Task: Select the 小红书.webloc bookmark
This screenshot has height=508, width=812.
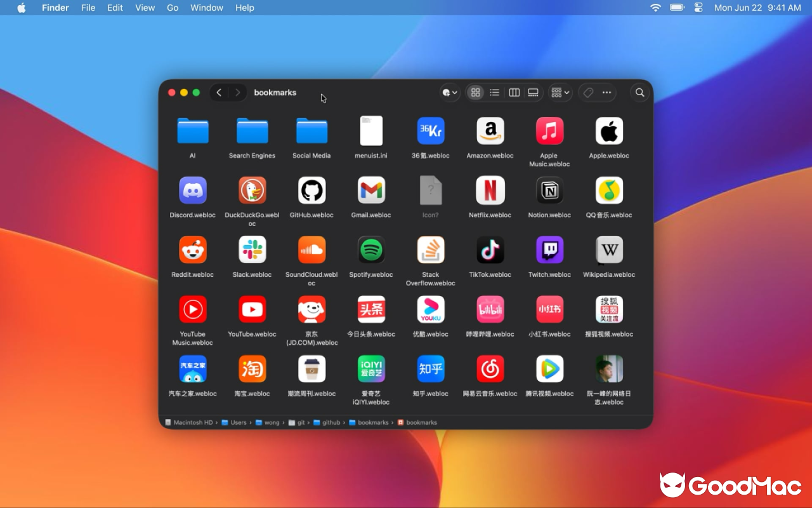Action: (x=549, y=309)
